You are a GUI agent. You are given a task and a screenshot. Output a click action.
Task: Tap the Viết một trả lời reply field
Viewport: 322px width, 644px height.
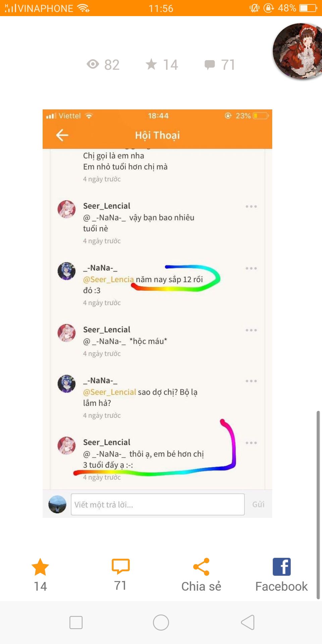[158, 504]
